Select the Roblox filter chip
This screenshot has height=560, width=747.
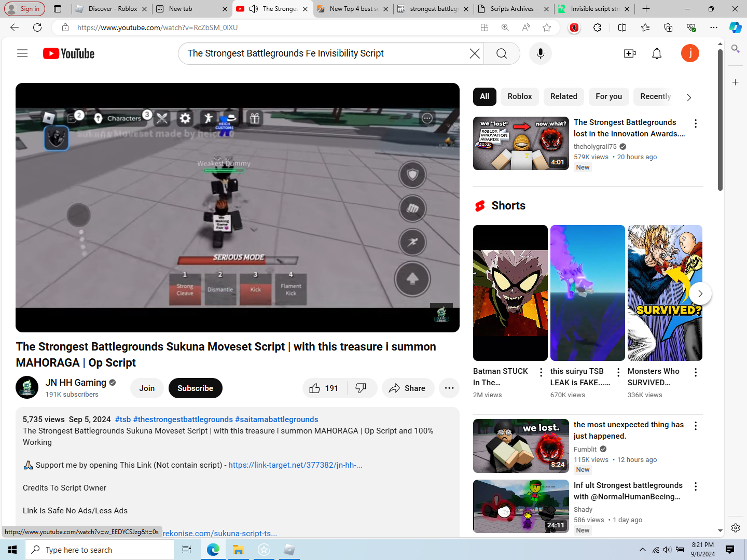[x=520, y=96]
